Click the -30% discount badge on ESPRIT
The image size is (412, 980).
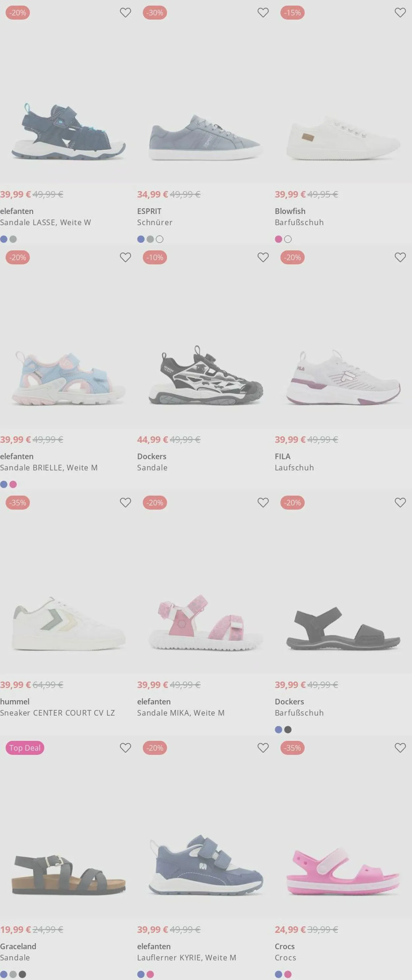(x=155, y=13)
